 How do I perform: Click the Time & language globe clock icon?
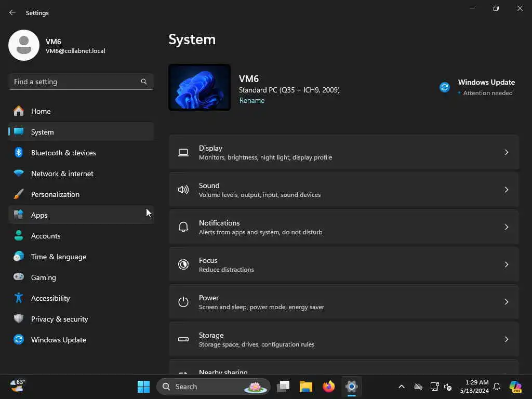coord(19,256)
